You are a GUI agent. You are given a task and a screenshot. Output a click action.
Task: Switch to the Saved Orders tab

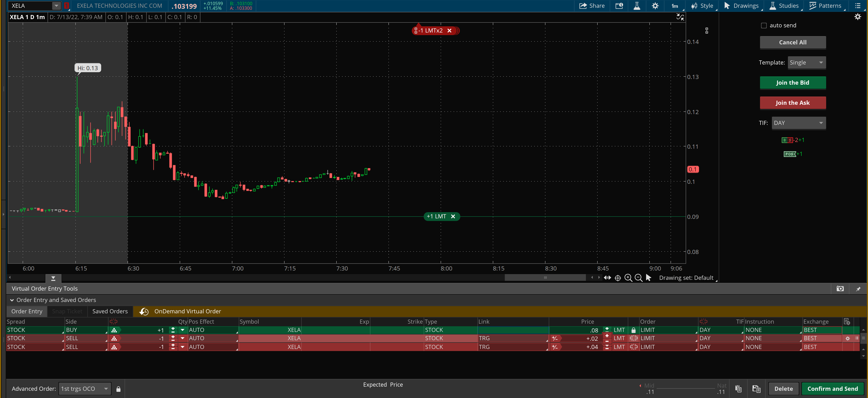(x=110, y=312)
